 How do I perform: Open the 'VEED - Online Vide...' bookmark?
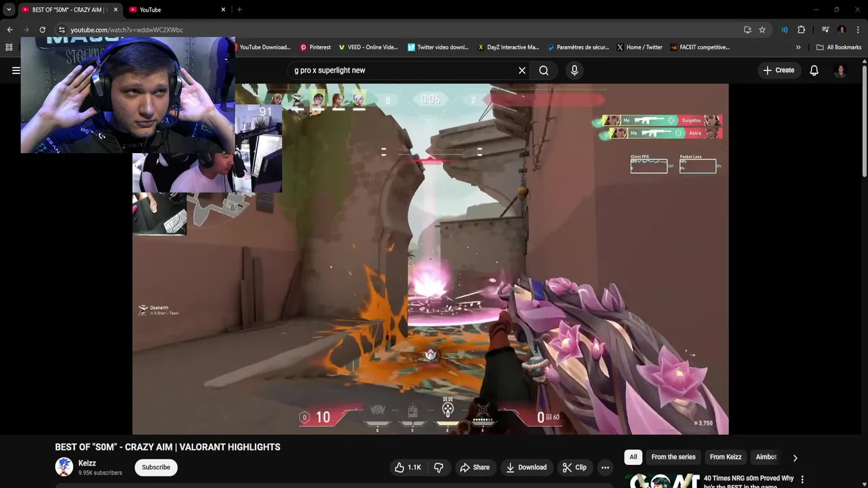click(368, 47)
